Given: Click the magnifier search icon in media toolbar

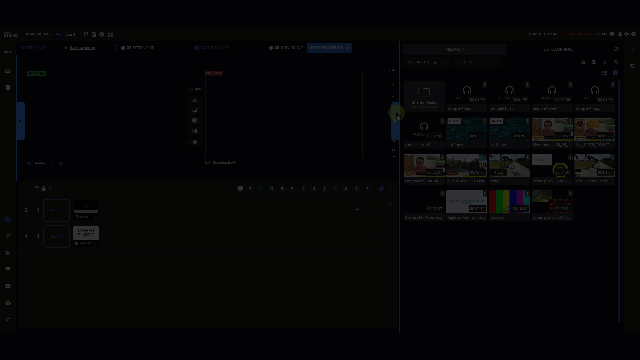Looking at the screenshot, I should [616, 62].
